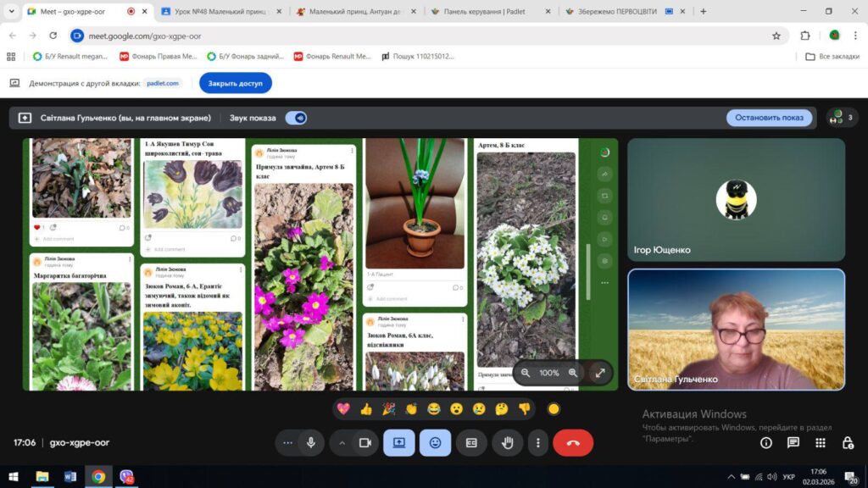Open more options three-dot menu
This screenshot has width=868, height=488.
pyautogui.click(x=537, y=442)
